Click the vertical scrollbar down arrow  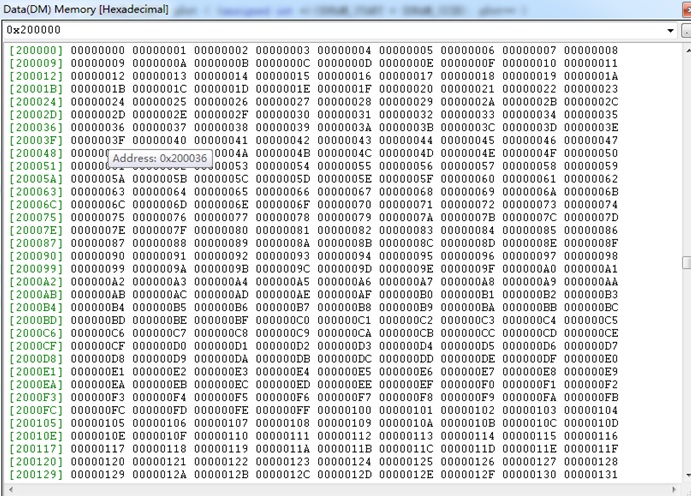pyautogui.click(x=688, y=475)
